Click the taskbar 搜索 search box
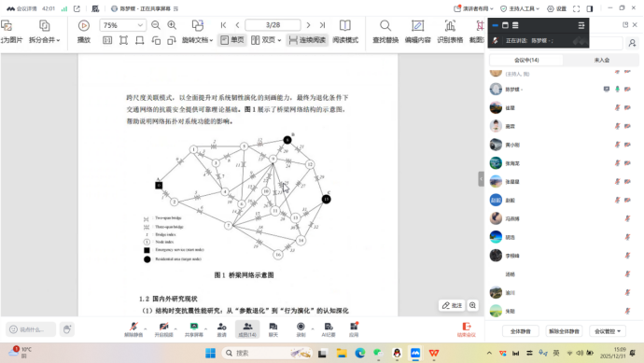 pos(267,353)
